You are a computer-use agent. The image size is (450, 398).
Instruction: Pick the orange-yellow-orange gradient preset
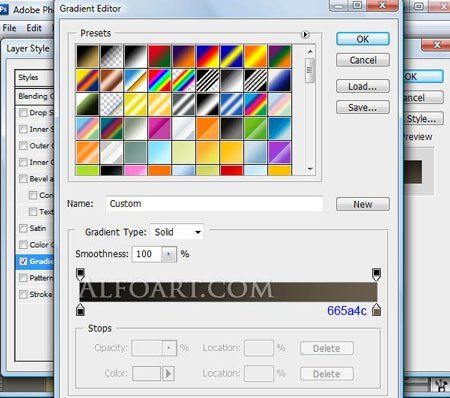[x=256, y=56]
